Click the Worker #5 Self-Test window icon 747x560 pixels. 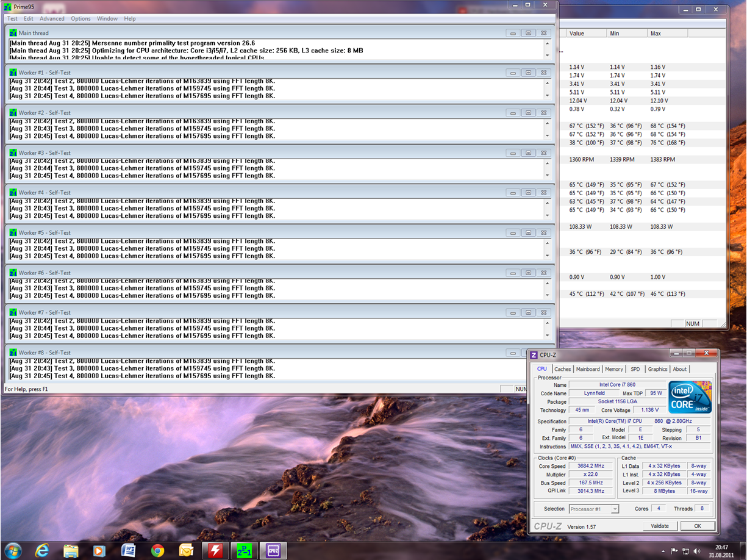click(x=13, y=232)
